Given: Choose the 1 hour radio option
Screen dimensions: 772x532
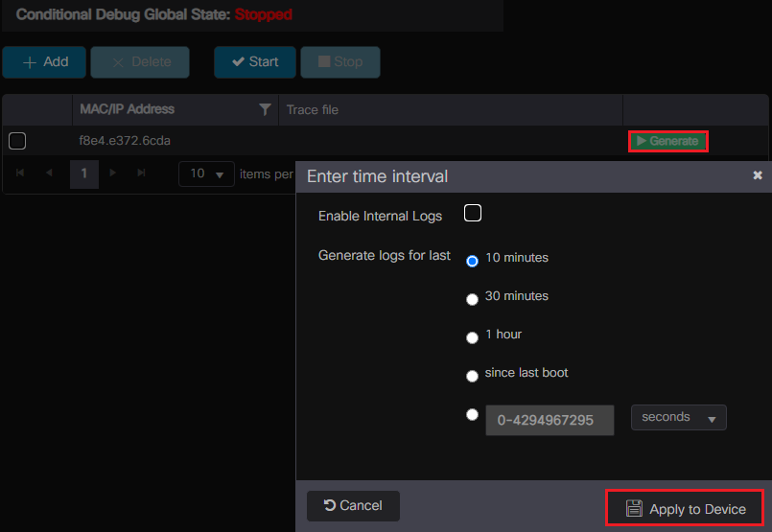Looking at the screenshot, I should pos(472,337).
